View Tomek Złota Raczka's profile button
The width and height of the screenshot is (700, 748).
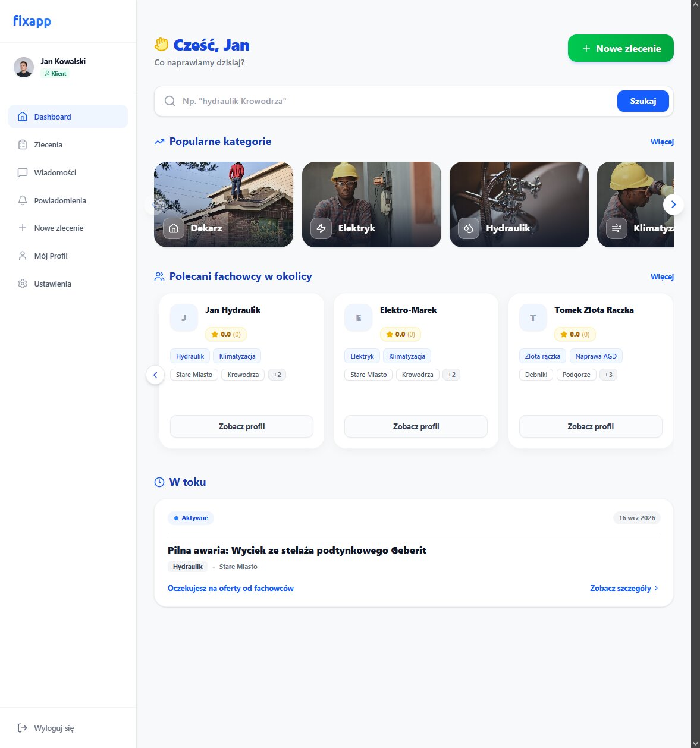click(x=591, y=426)
